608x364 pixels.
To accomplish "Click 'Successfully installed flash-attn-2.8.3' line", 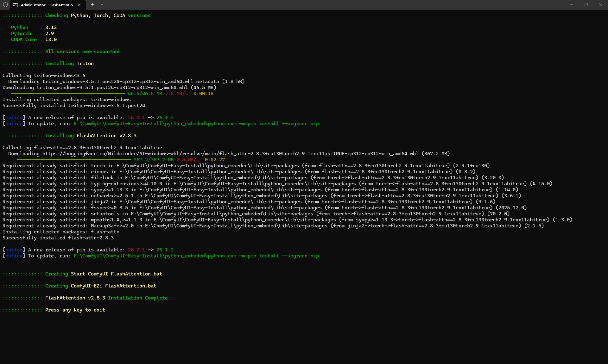I will 58,238.
